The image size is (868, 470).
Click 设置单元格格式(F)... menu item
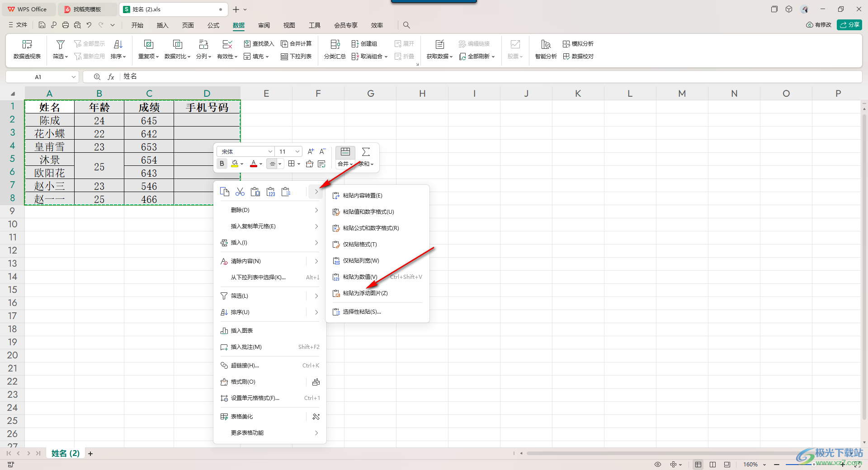(x=269, y=398)
